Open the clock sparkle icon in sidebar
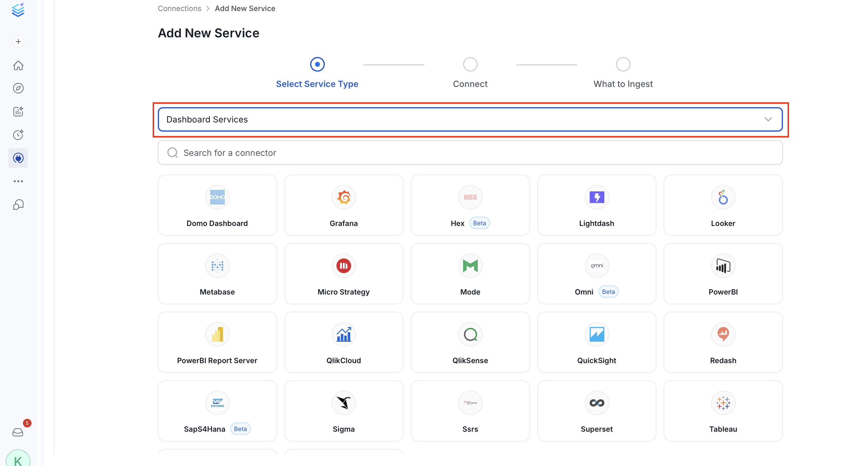The image size is (868, 466). 18,135
